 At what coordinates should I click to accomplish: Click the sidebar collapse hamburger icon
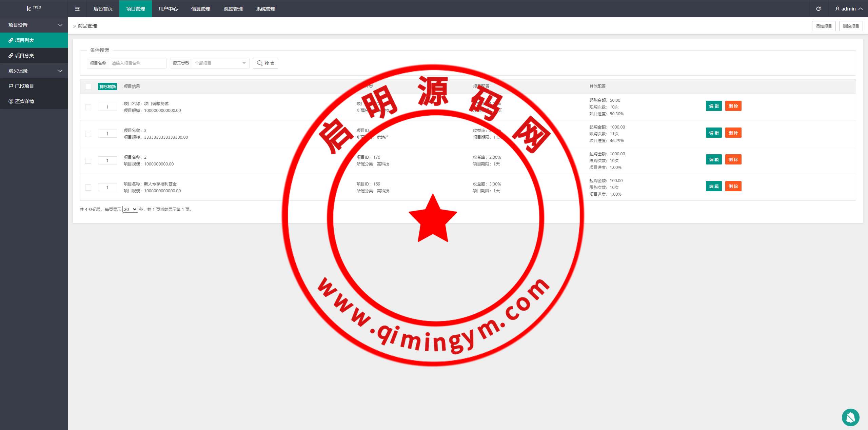click(77, 9)
